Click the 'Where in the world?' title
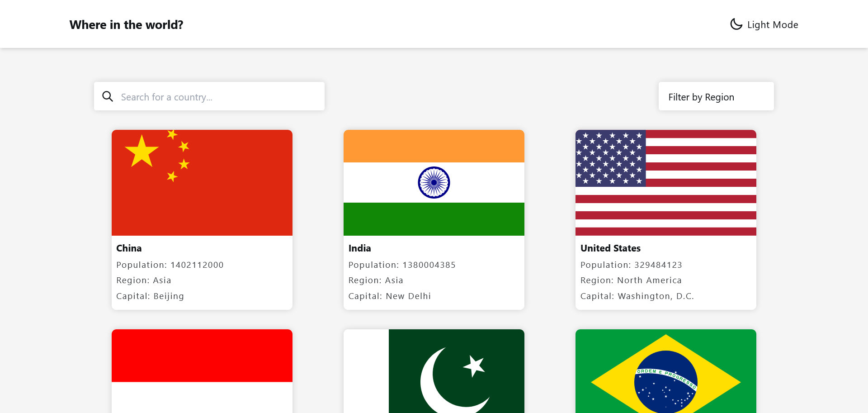 point(127,25)
